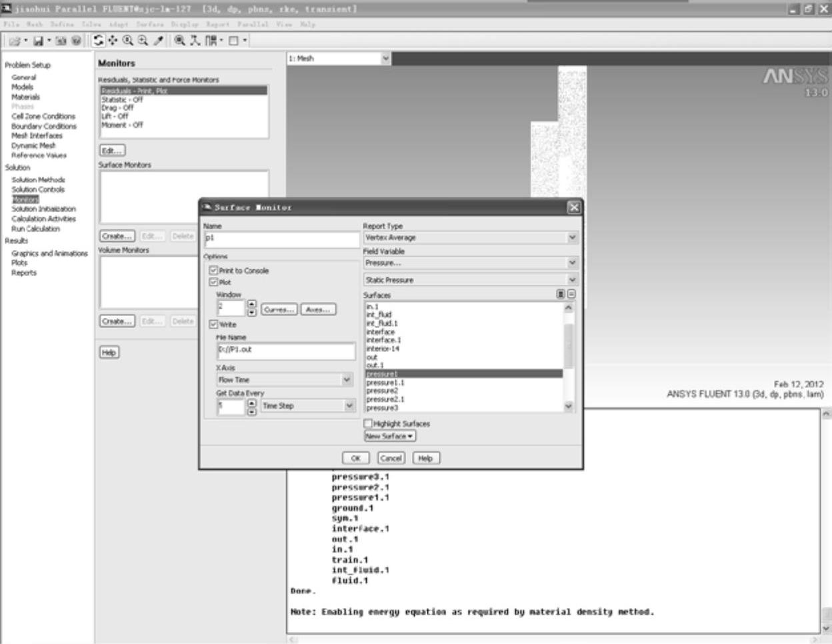The width and height of the screenshot is (832, 644).
Task: Open the Define menu
Action: (61, 24)
